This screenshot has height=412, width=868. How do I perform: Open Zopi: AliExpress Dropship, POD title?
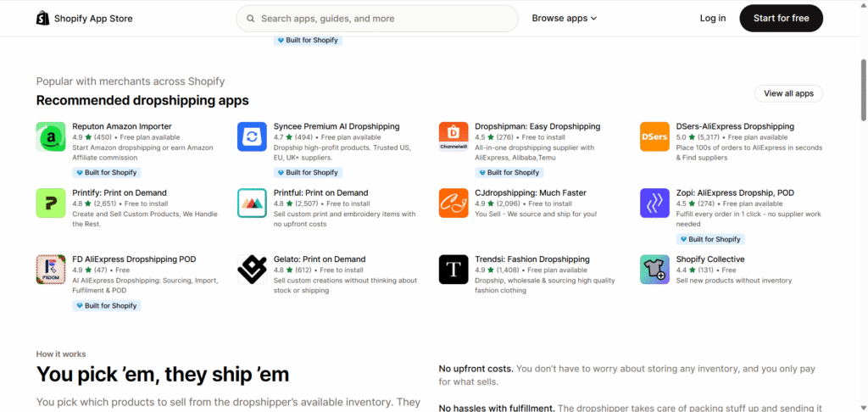click(x=735, y=192)
